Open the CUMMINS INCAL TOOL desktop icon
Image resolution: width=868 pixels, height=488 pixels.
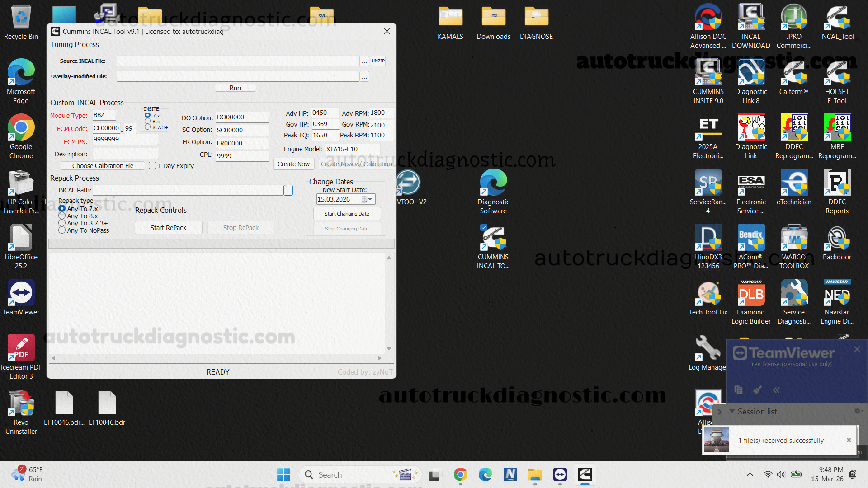point(493,247)
